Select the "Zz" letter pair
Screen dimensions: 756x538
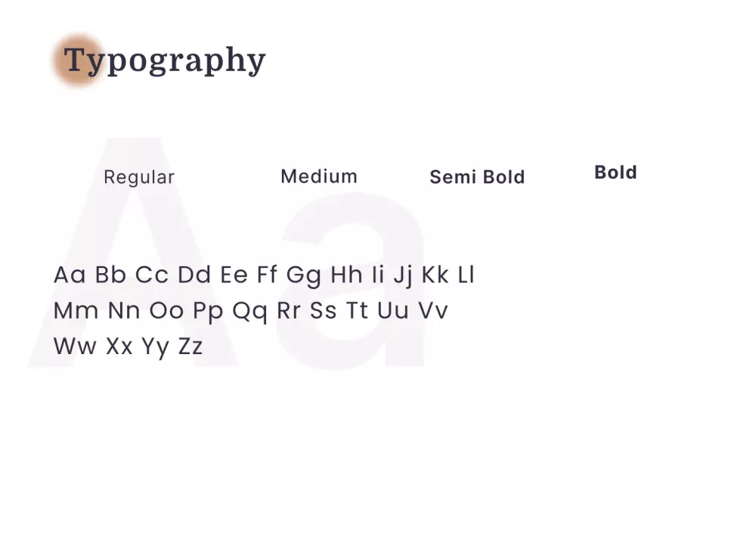[191, 347]
